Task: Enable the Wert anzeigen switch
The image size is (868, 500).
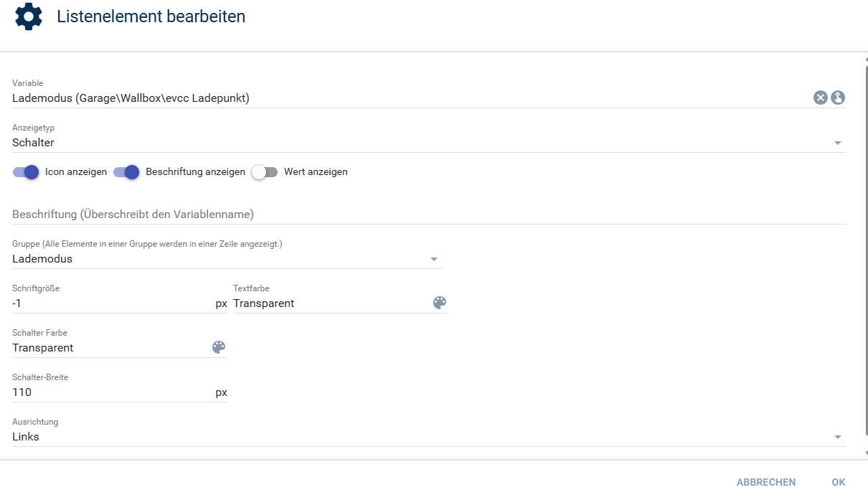Action: point(264,172)
